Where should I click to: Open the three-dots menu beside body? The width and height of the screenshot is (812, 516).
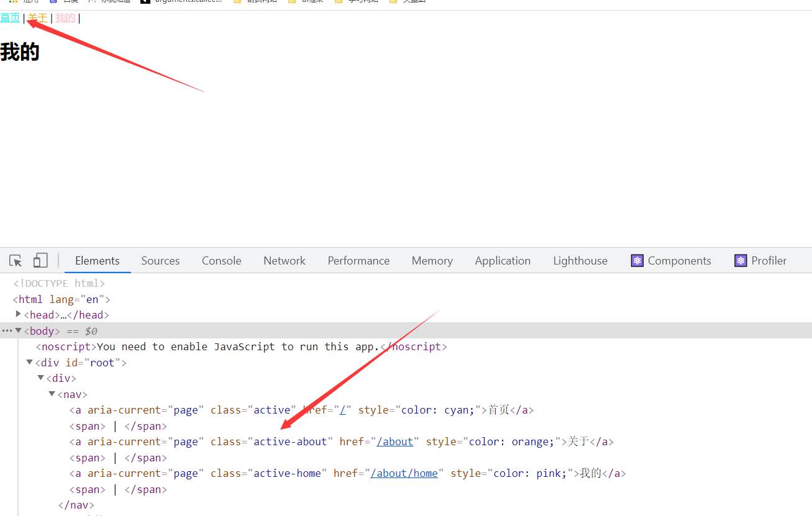(x=7, y=330)
